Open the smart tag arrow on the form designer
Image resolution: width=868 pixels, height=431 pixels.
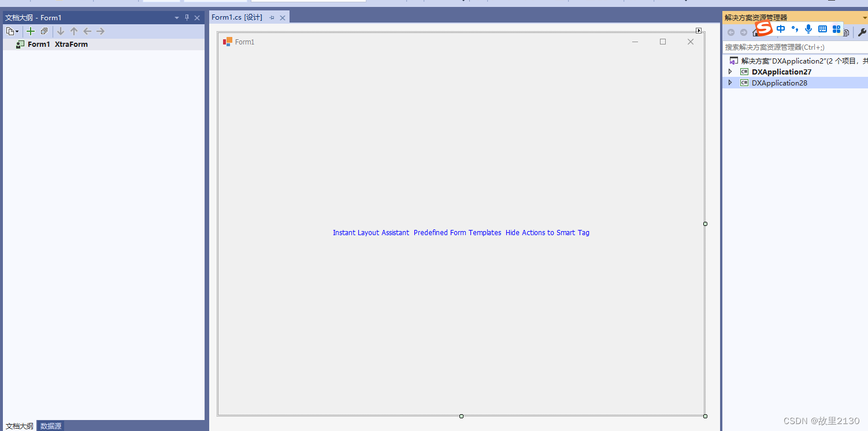click(x=699, y=29)
